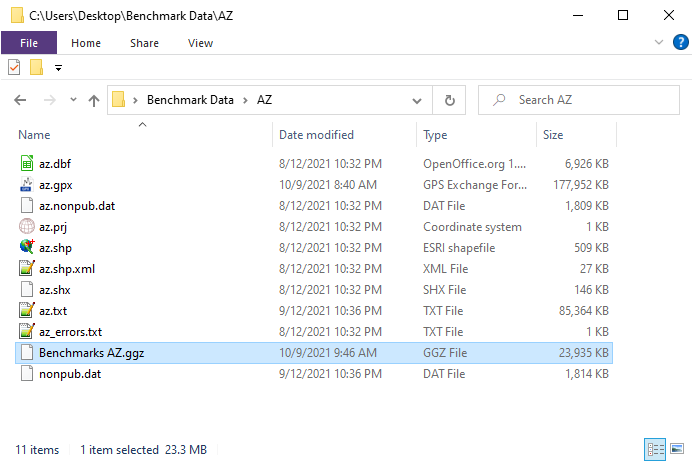Viewport: 693px width, 462px height.
Task: Click the refresh button beside address bar
Action: click(x=449, y=100)
